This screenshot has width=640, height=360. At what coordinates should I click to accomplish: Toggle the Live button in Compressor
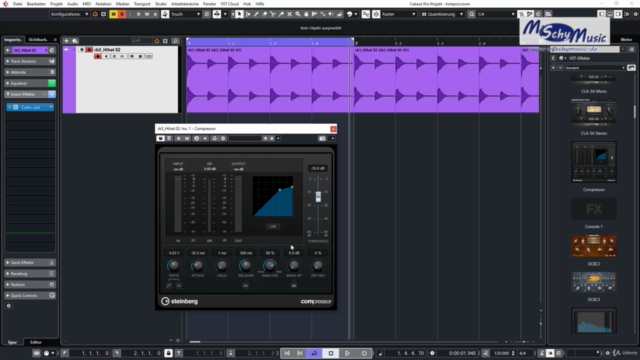pyautogui.click(x=273, y=226)
